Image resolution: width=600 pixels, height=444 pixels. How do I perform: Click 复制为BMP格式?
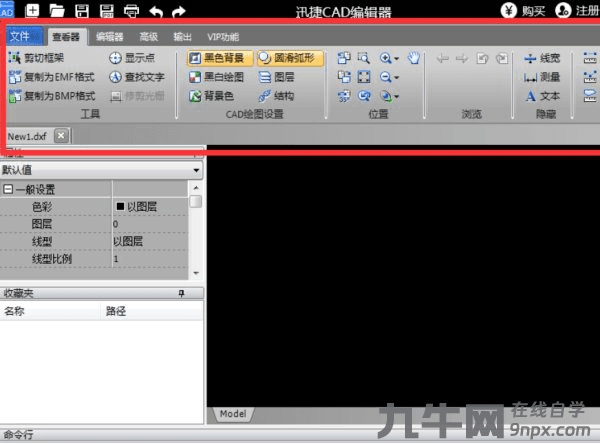52,96
